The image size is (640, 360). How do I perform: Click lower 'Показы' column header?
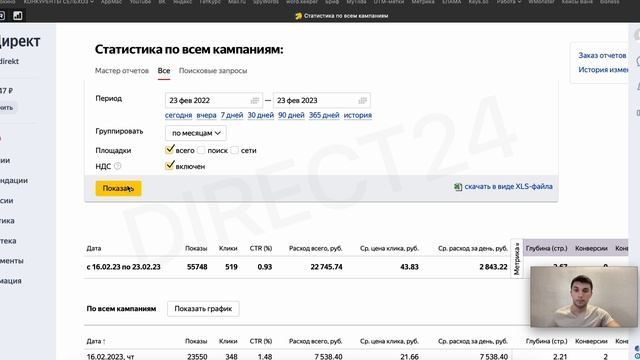196,341
